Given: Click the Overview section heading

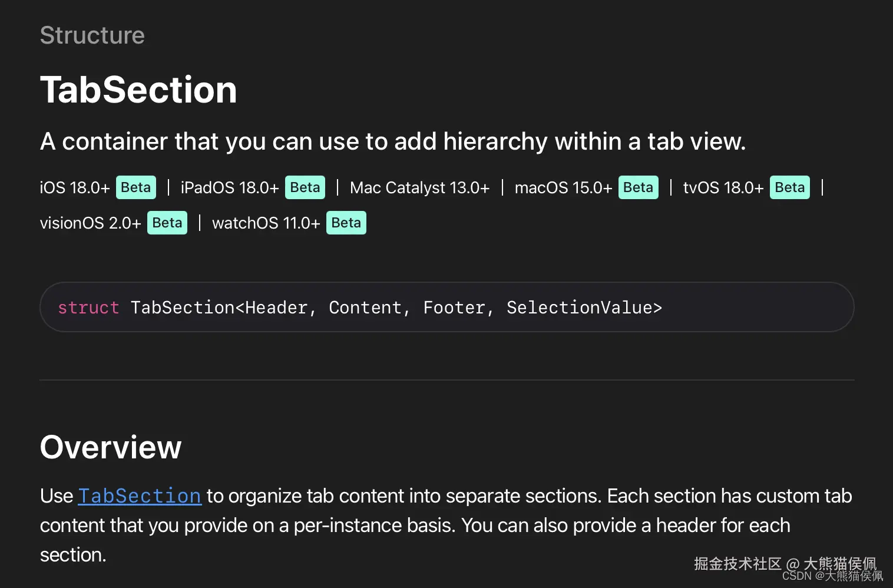Looking at the screenshot, I should (x=111, y=447).
